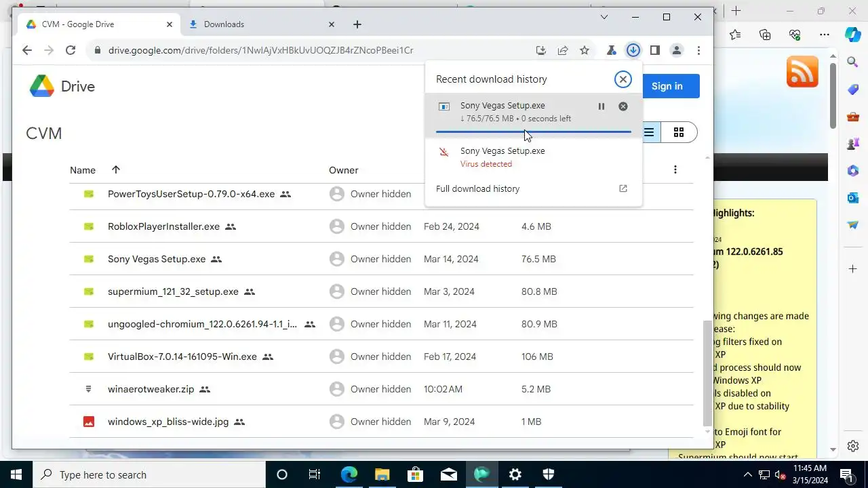868x488 pixels.
Task: Add a sidebar app with the plus icon in Edge
Action: coord(853,269)
